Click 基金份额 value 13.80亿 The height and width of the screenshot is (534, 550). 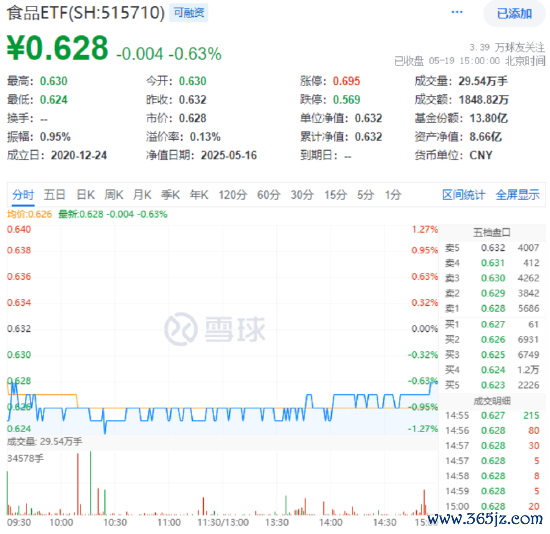[x=489, y=118]
